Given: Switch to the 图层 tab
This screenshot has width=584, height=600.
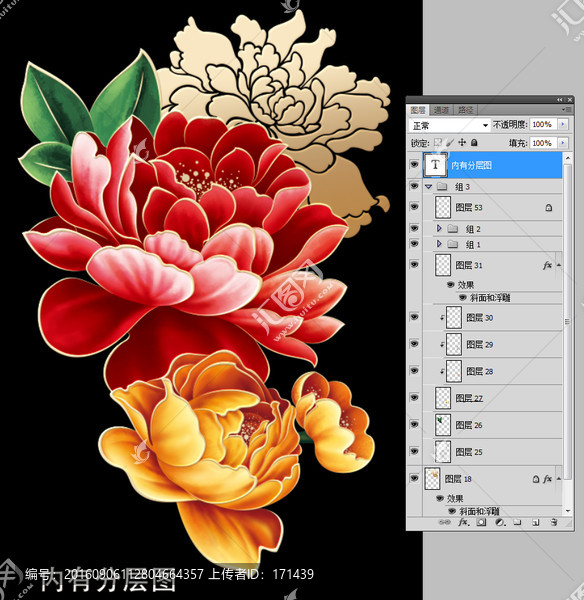Looking at the screenshot, I should [x=418, y=110].
